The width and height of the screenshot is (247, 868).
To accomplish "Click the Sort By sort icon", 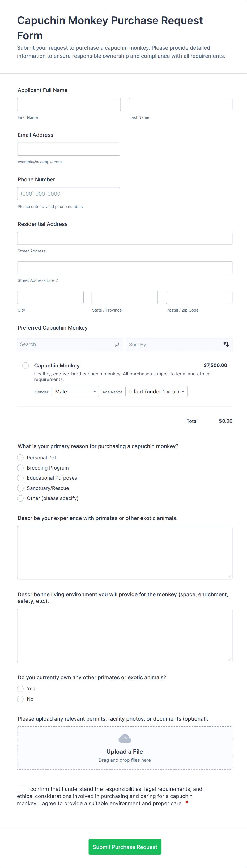I will (x=226, y=344).
